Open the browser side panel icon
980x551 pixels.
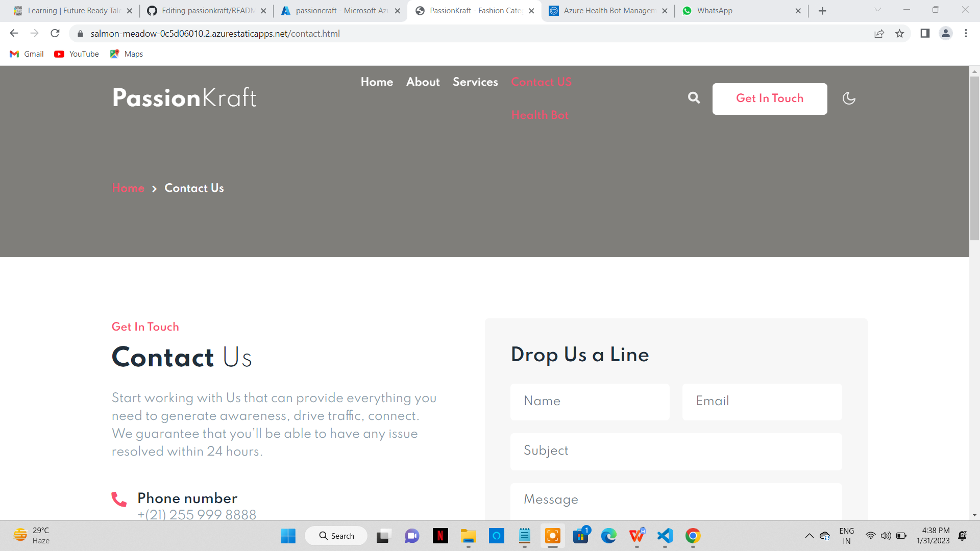click(925, 34)
